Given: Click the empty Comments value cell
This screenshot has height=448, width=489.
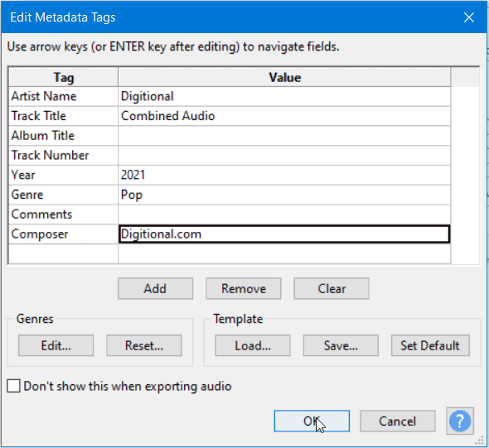Looking at the screenshot, I should point(284,214).
